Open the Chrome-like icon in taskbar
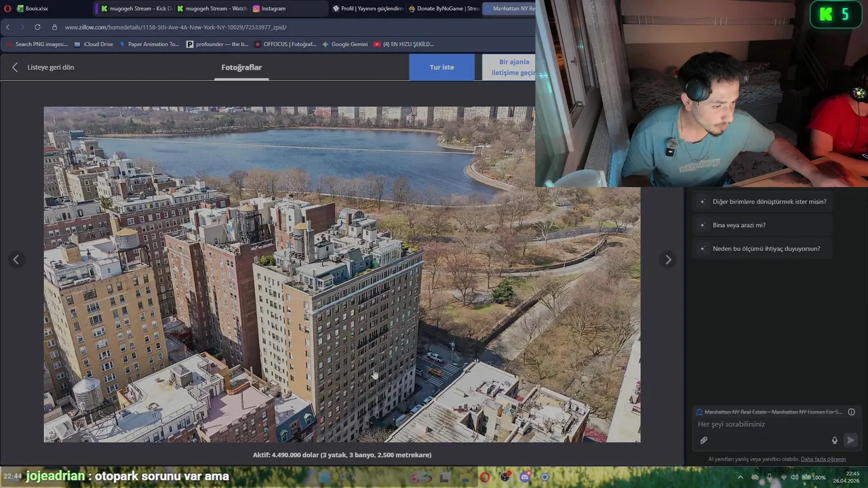The image size is (868, 488). [x=545, y=477]
